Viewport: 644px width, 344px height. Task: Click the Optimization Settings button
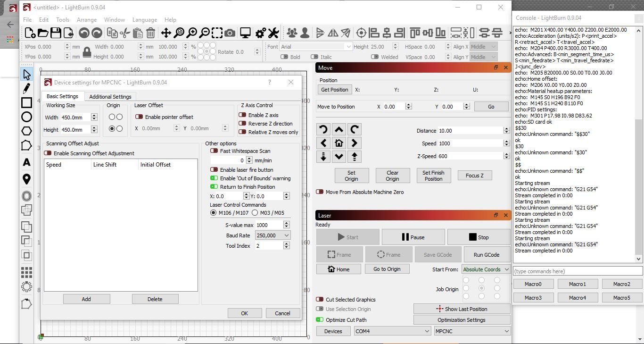click(462, 320)
